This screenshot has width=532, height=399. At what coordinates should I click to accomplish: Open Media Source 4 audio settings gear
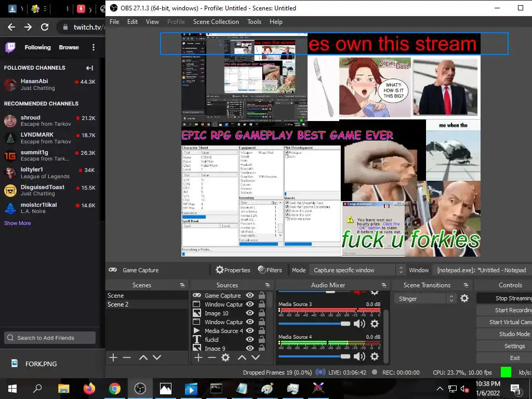point(375,356)
